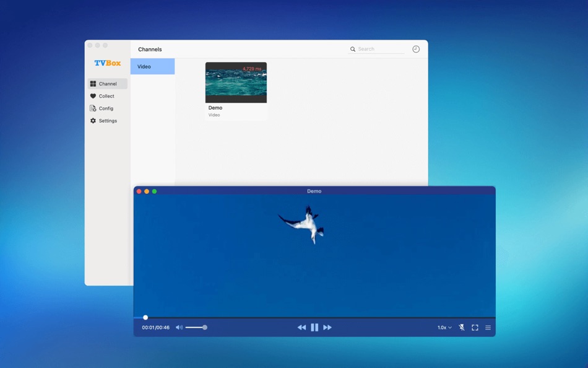This screenshot has width=588, height=368.
Task: Minimize the Demo player window
Action: point(147,191)
